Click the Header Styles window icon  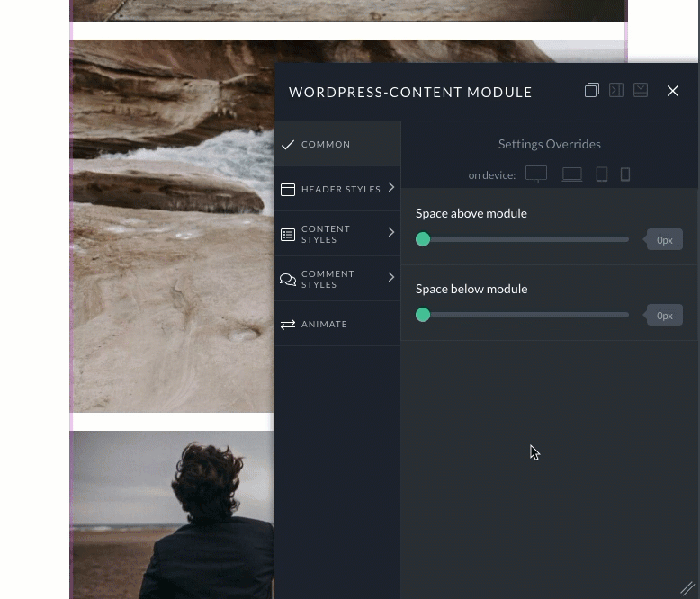288,190
